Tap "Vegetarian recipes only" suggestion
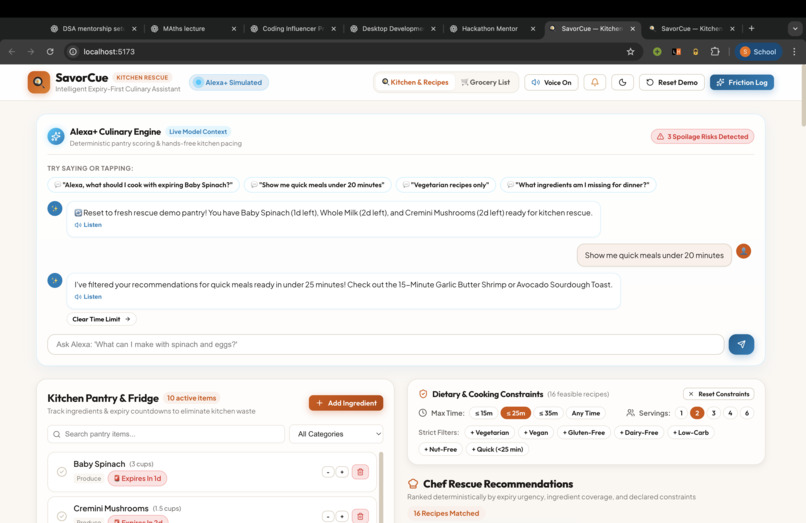Screen dimensions: 806x523 [x=446, y=185]
